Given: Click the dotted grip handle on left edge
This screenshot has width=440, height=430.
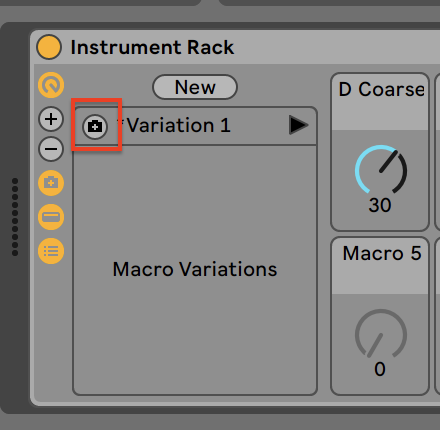Looking at the screenshot, I should pyautogui.click(x=15, y=217).
